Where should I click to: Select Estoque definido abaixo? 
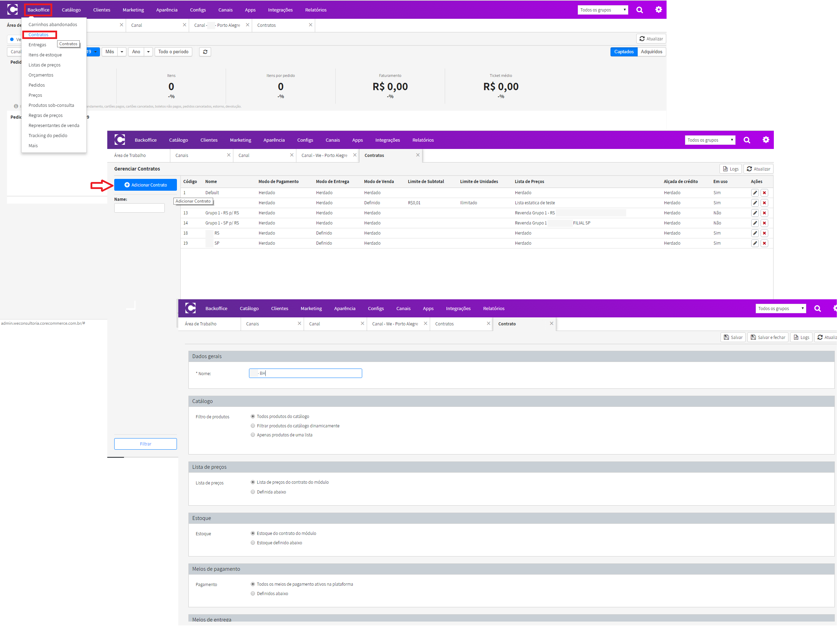(253, 543)
